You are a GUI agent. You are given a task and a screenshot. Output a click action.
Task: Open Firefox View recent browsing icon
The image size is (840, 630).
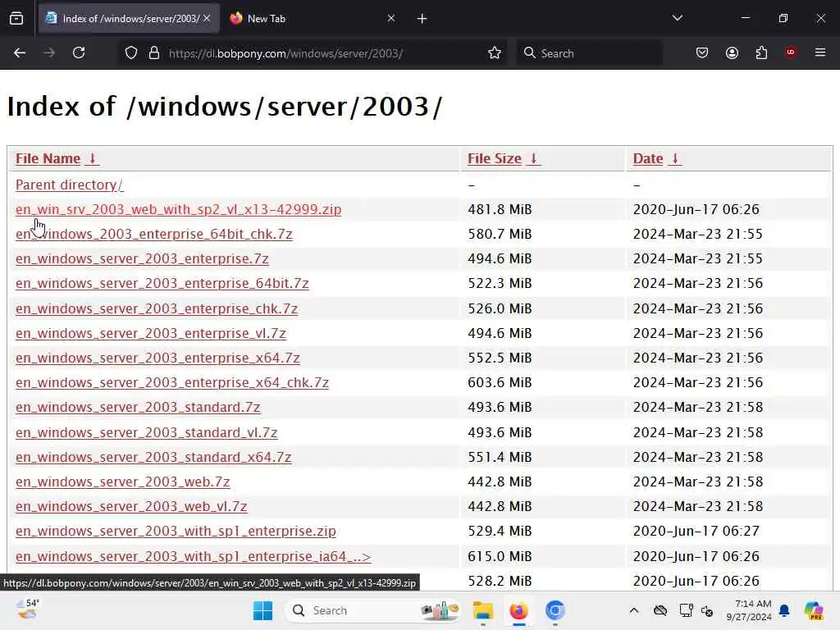point(16,19)
